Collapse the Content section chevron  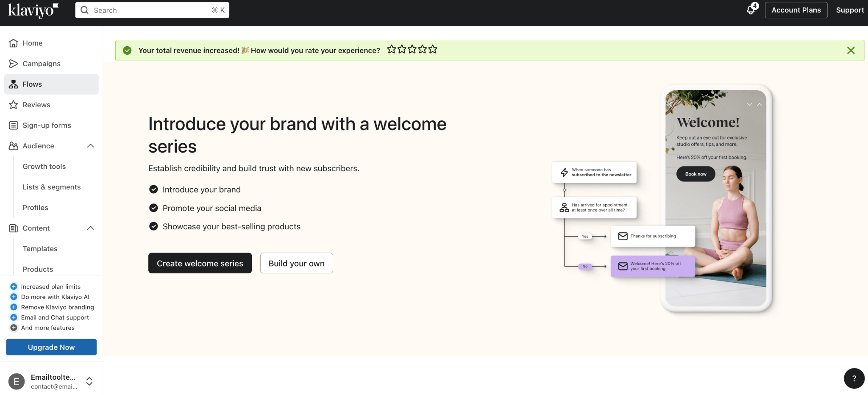point(90,228)
